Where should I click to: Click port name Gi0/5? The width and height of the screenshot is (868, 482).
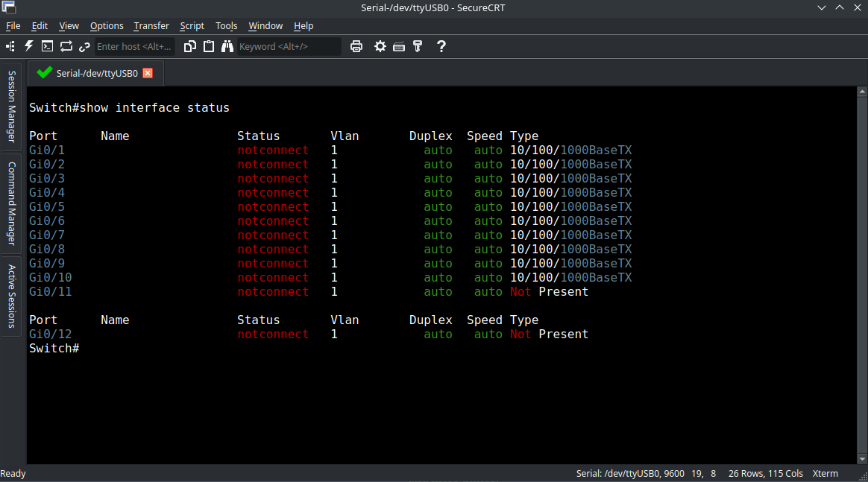(x=47, y=206)
